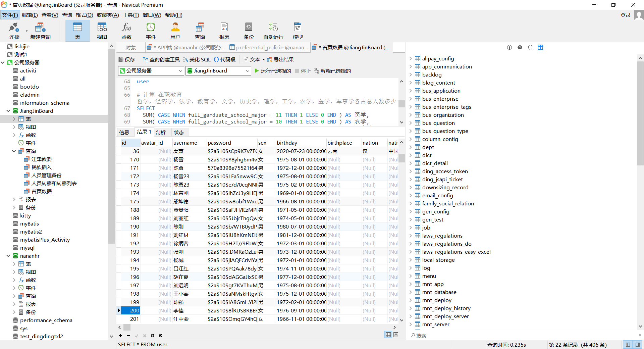Toggle right pane visibility in status bar
Viewport: 644px width, 349px height.
coord(637,345)
